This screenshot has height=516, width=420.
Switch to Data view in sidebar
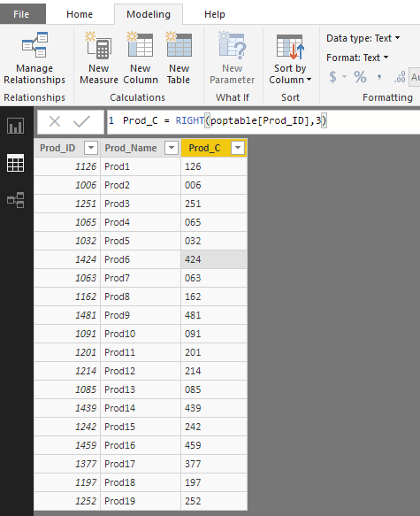click(15, 163)
